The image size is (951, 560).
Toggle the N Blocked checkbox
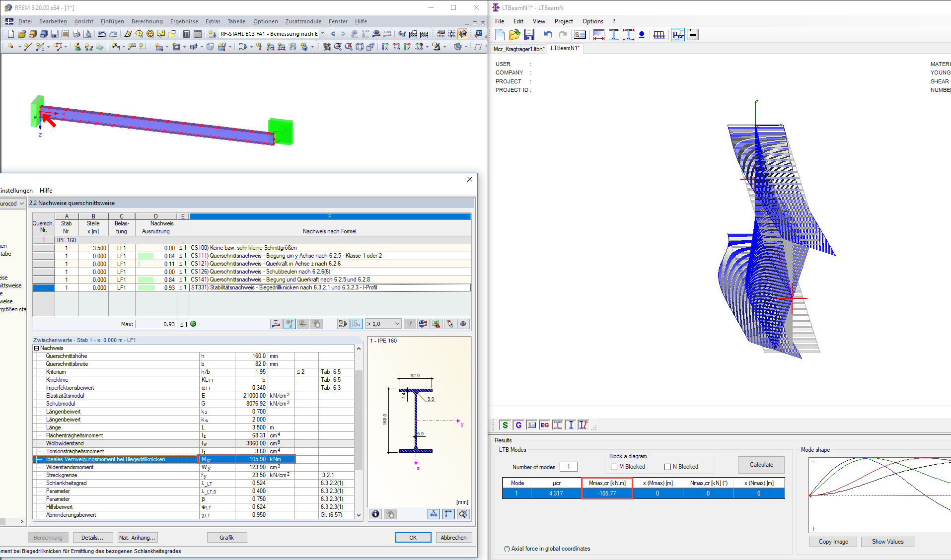[x=668, y=467]
